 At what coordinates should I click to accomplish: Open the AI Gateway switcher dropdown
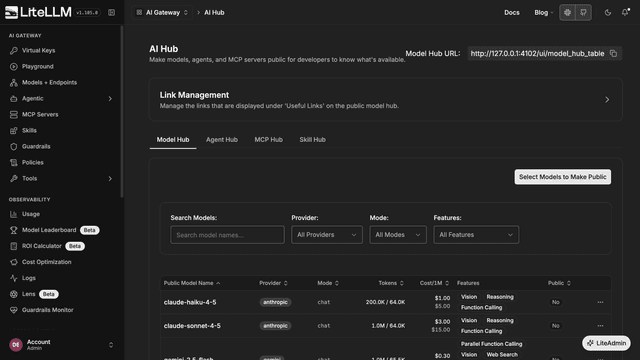[x=162, y=13]
